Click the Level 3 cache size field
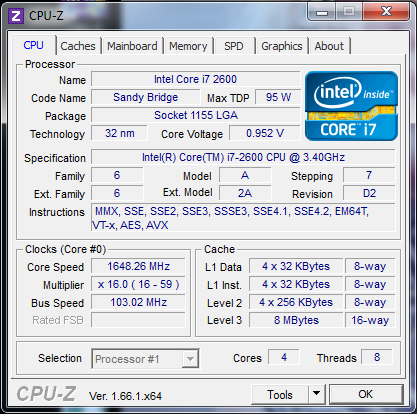Image resolution: width=417 pixels, height=414 pixels. pos(296,320)
